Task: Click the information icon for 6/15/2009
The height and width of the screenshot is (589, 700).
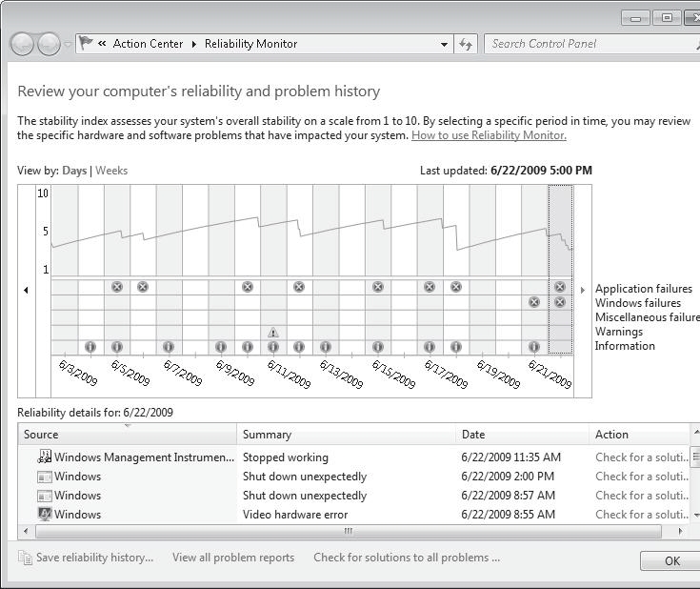Action: [378, 347]
